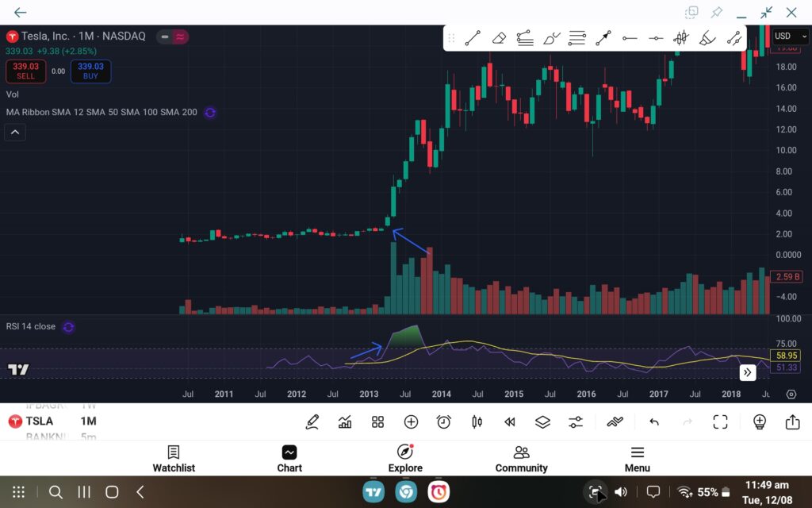This screenshot has height=508, width=812.
Task: Enter fullscreen chart mode
Action: [720, 422]
